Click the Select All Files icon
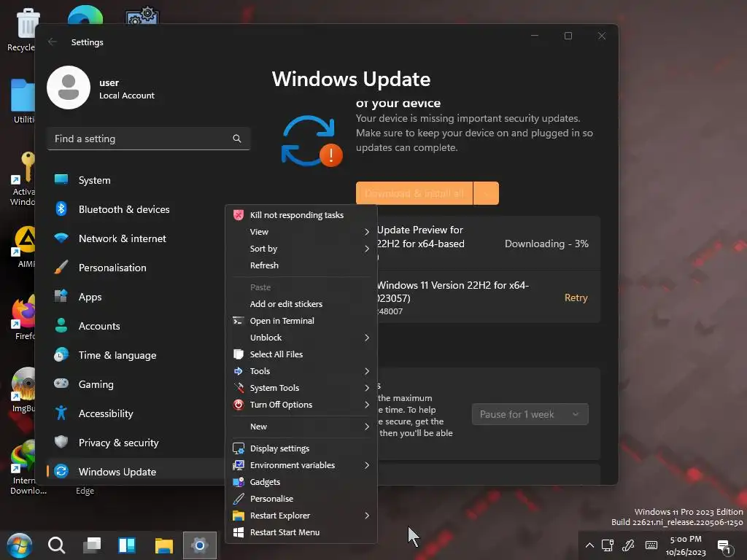The width and height of the screenshot is (747, 560). tap(239, 354)
